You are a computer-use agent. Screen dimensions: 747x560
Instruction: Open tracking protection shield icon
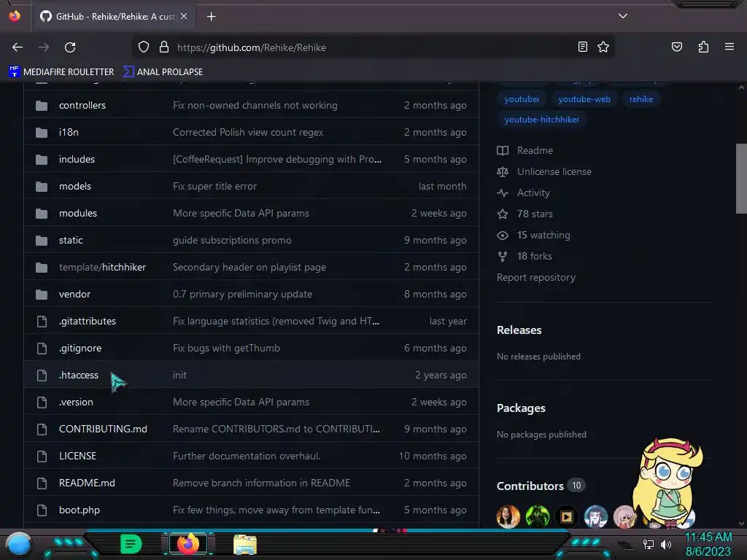144,47
